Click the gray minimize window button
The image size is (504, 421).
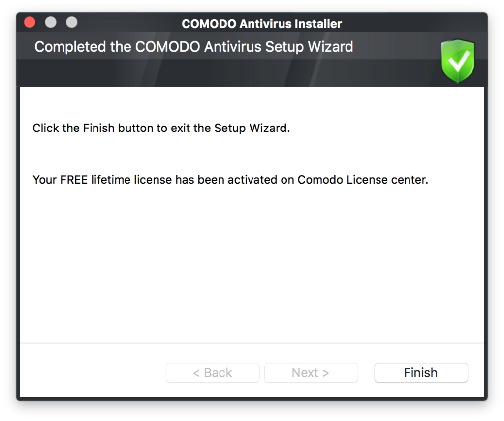pyautogui.click(x=51, y=22)
